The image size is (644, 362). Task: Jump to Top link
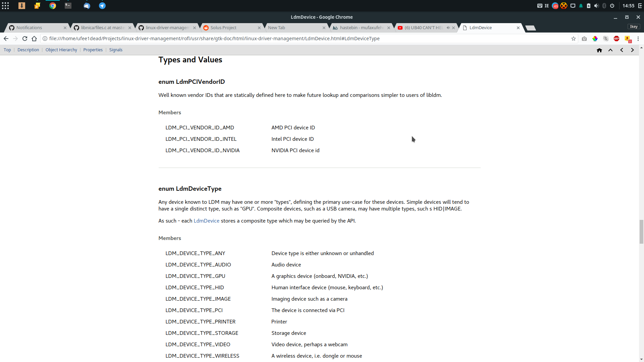7,50
